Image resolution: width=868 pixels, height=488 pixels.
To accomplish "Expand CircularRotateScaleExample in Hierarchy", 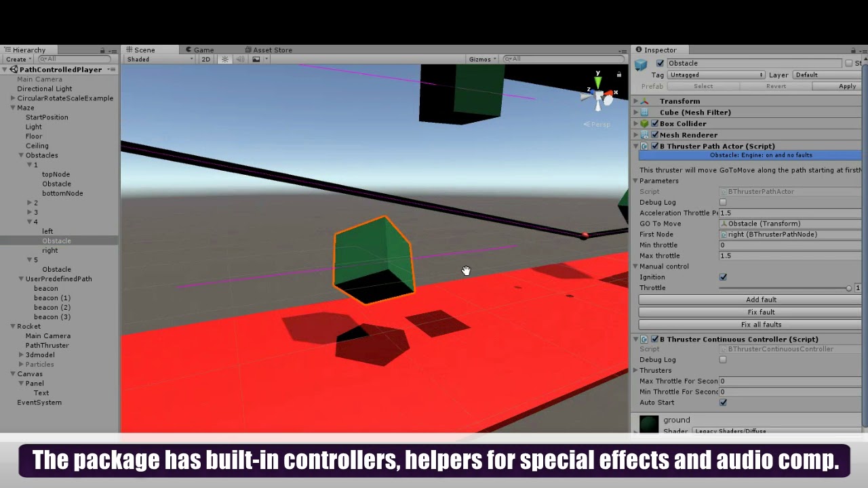I will coord(12,98).
